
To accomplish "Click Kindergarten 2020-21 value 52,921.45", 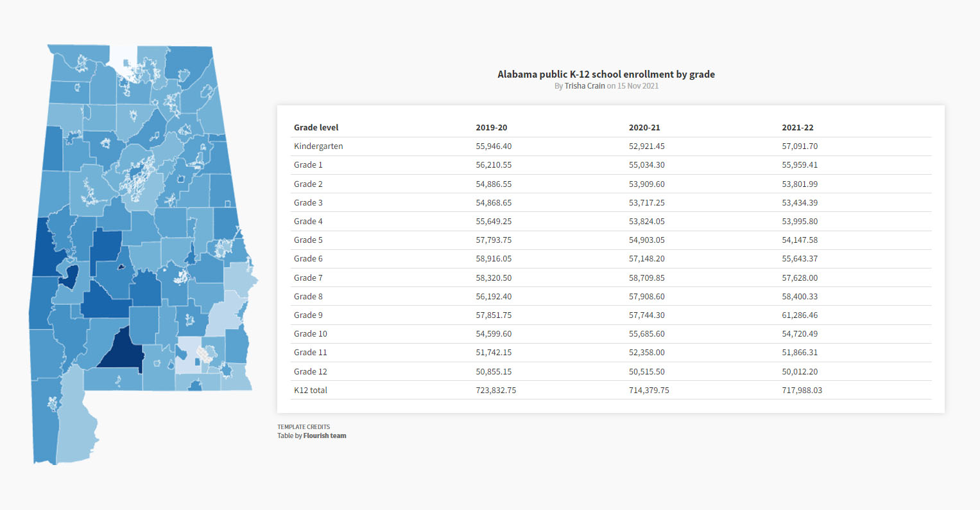I will [x=647, y=146].
